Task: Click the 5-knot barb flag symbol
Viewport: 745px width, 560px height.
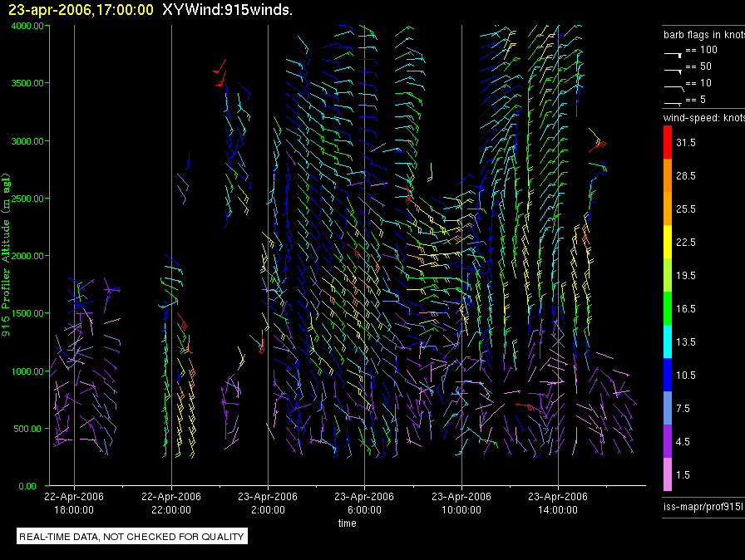Action: (673, 103)
